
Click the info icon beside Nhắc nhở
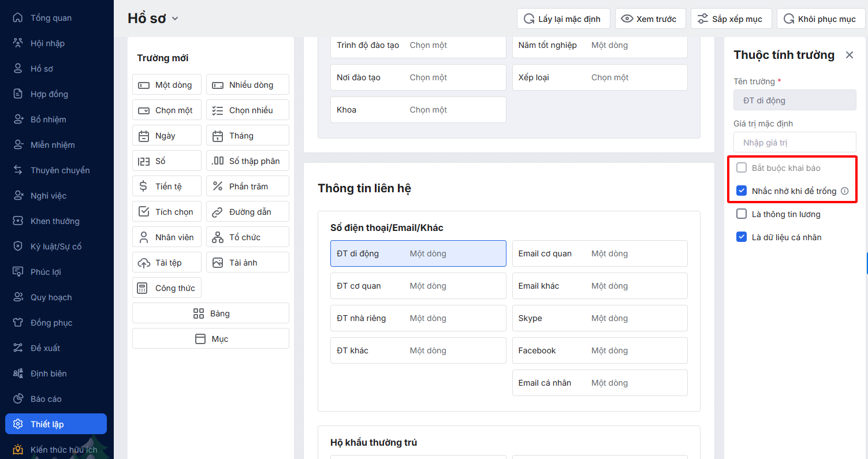click(844, 191)
